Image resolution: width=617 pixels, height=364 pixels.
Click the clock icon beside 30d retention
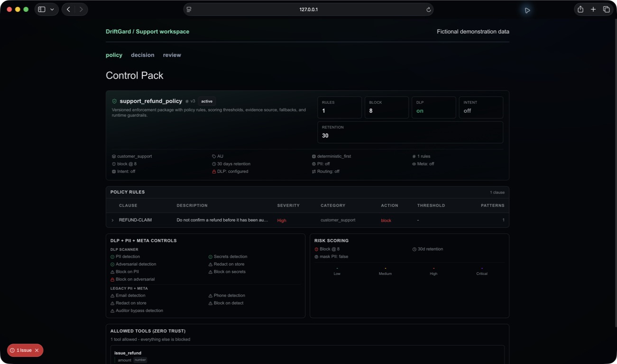coord(414,249)
